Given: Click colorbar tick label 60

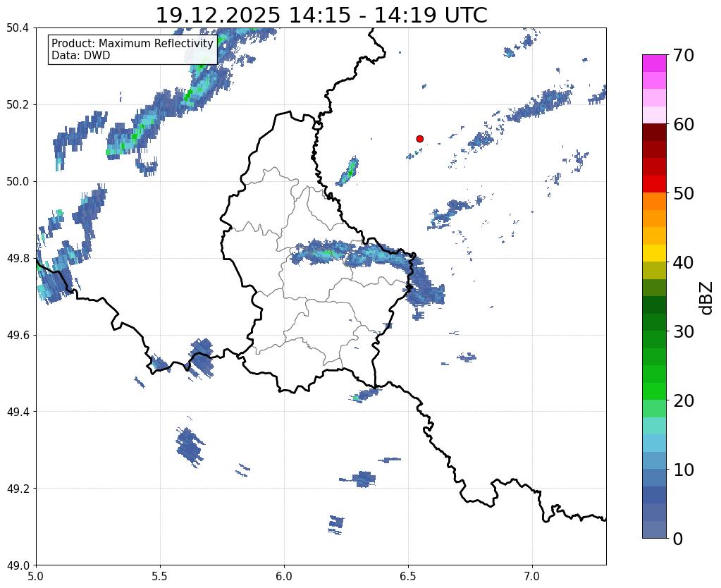Looking at the screenshot, I should pyautogui.click(x=684, y=124).
